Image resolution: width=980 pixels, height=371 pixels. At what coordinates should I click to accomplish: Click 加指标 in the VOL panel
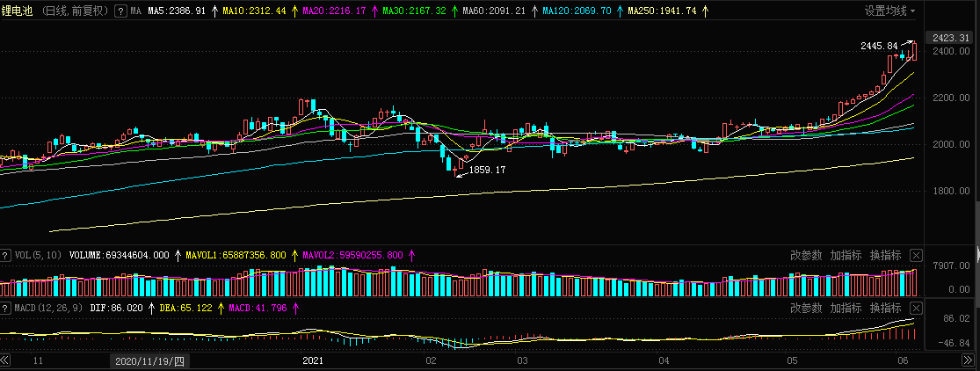tap(846, 256)
